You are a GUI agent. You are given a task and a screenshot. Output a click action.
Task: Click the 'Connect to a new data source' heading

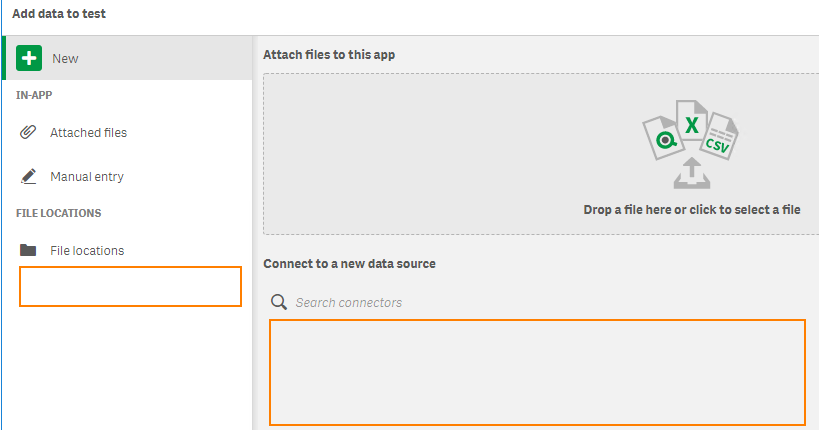349,263
